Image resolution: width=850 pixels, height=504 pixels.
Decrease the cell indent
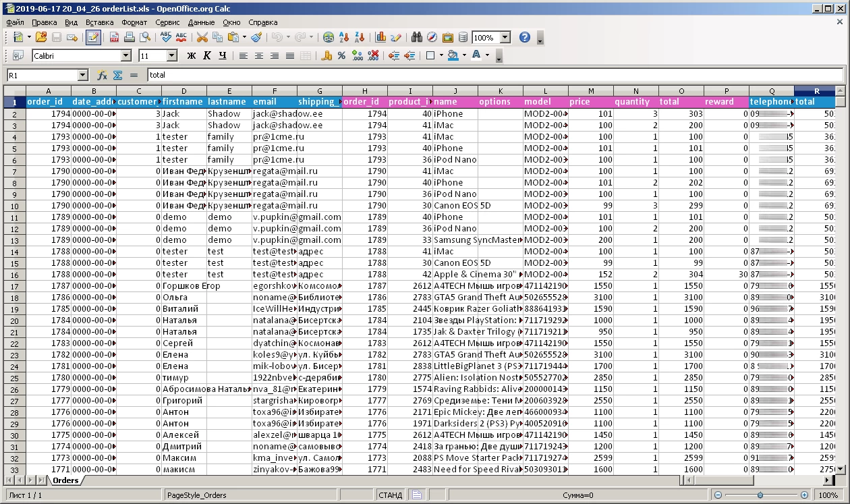(394, 55)
